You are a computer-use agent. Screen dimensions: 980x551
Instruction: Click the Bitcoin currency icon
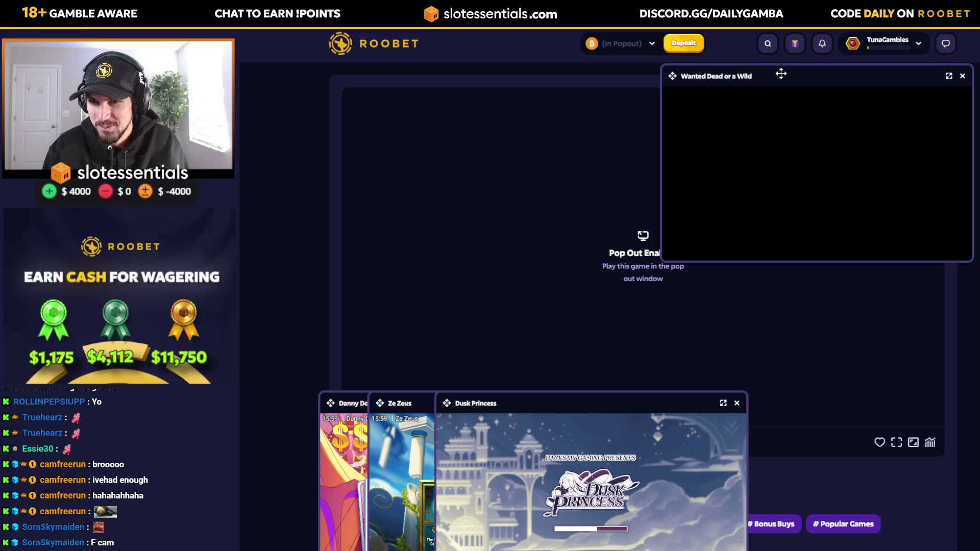pos(592,43)
